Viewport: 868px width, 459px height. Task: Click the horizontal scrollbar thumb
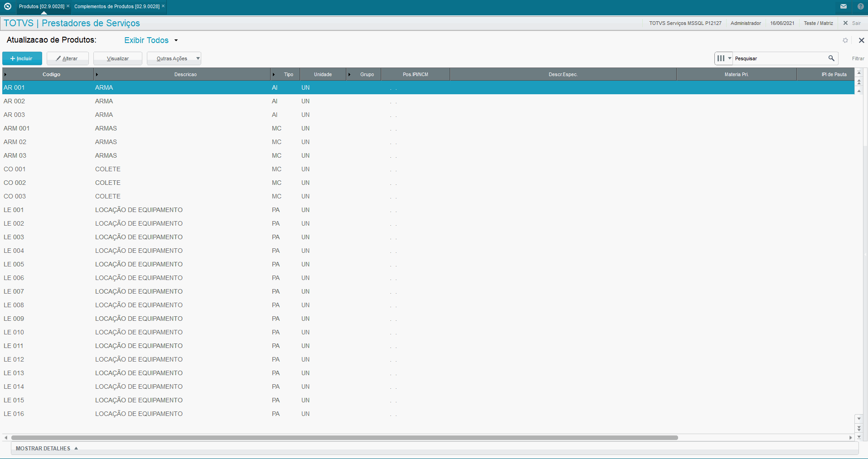(344, 438)
